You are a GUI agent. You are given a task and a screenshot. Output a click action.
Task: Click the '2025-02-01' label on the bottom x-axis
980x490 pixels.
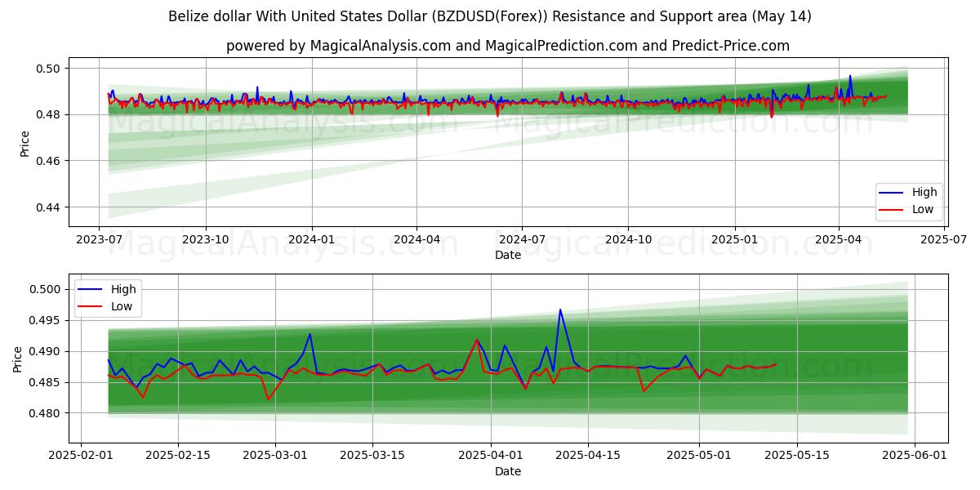[82, 456]
